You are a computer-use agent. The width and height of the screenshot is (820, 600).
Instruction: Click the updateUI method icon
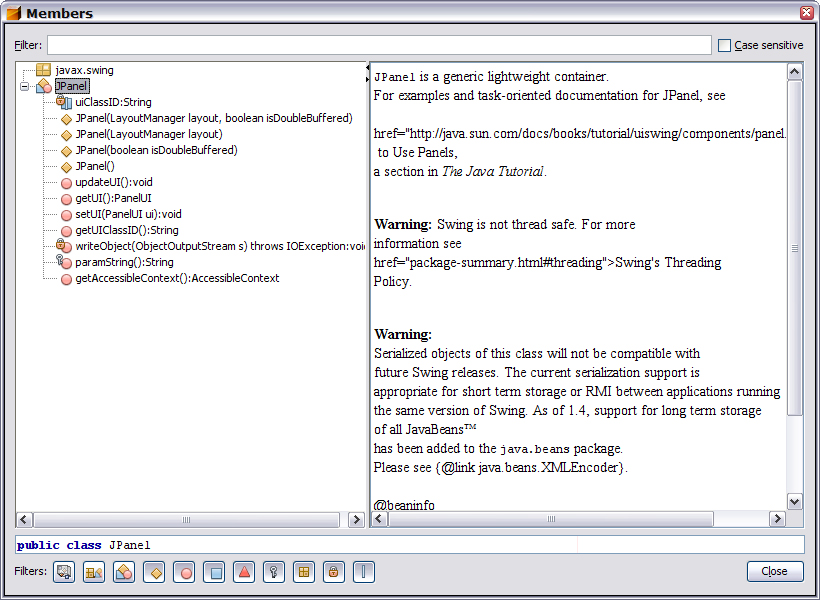(66, 183)
